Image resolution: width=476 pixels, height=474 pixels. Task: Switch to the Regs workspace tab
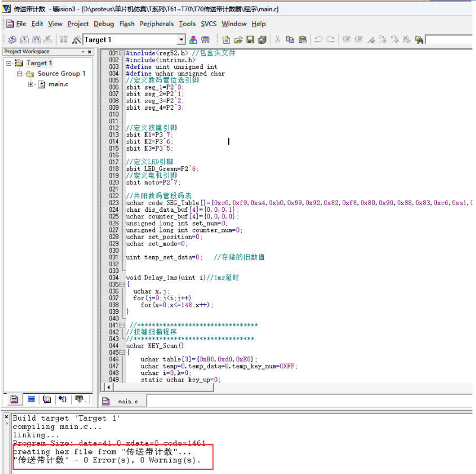[31, 399]
